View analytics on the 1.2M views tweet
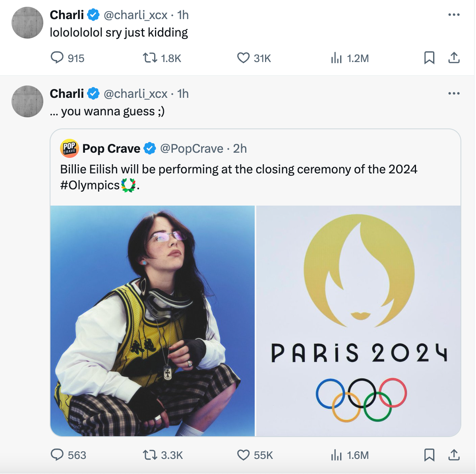Image resolution: width=476 pixels, height=474 pixels. (x=336, y=58)
